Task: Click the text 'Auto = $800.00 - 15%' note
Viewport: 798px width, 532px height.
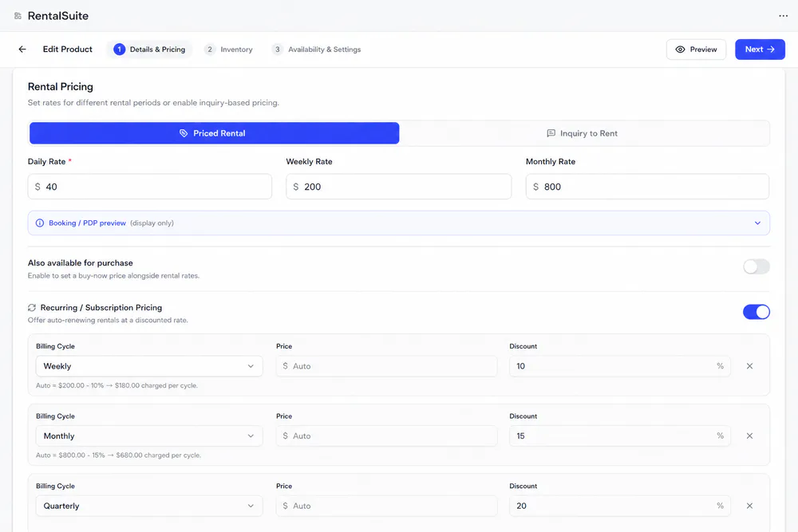Action: tap(118, 455)
